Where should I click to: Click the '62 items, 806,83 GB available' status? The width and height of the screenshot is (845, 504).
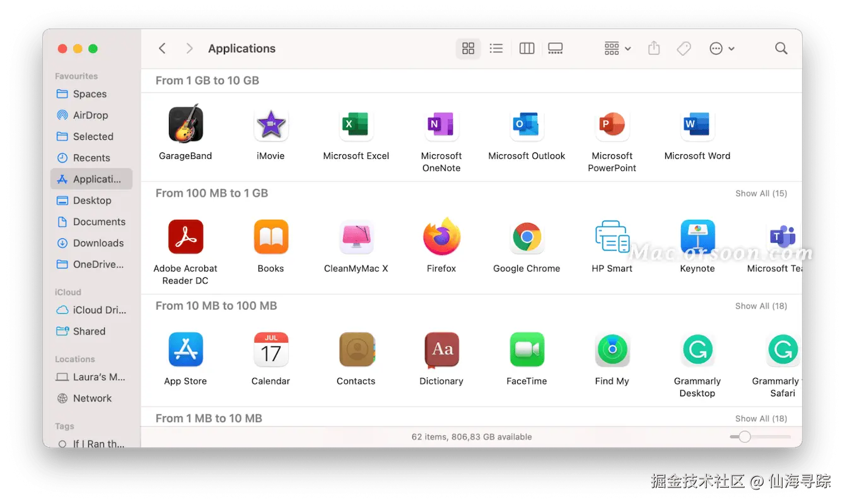pyautogui.click(x=471, y=437)
